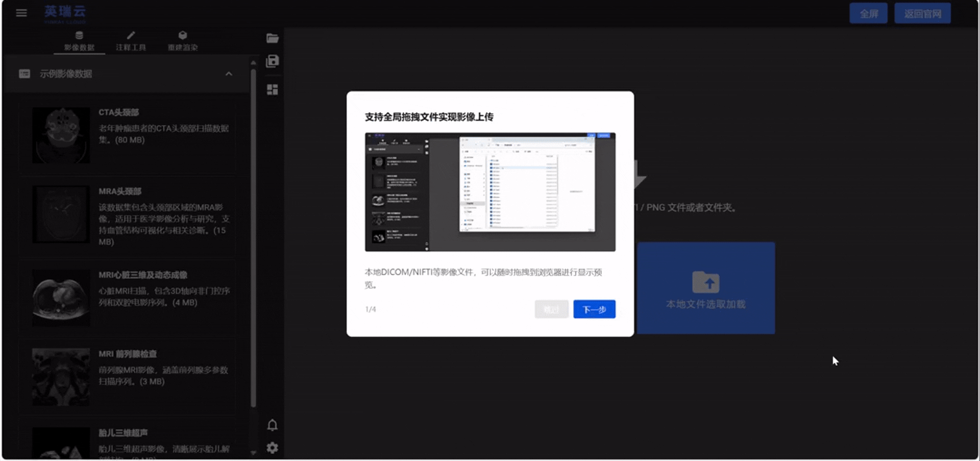980x461 pixels.
Task: Switch to the 注释工具 tab
Action: (x=131, y=41)
